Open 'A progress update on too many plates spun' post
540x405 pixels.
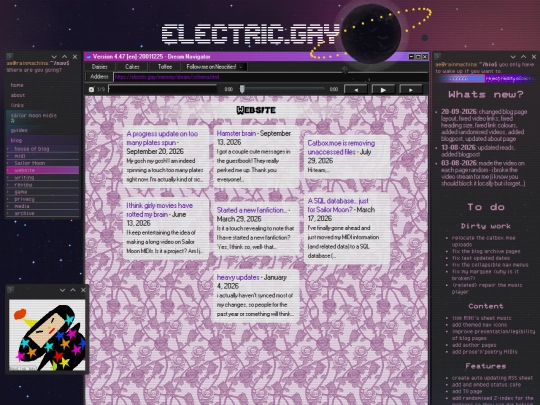coord(162,138)
